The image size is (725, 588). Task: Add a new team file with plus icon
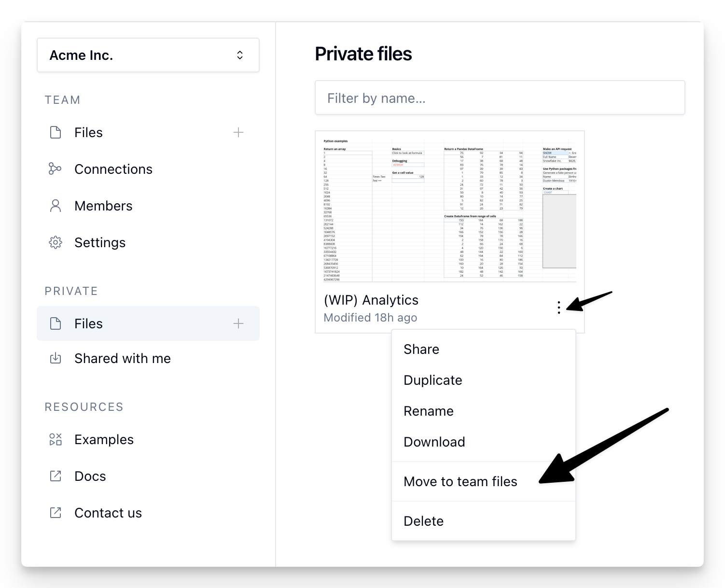pyautogui.click(x=238, y=132)
